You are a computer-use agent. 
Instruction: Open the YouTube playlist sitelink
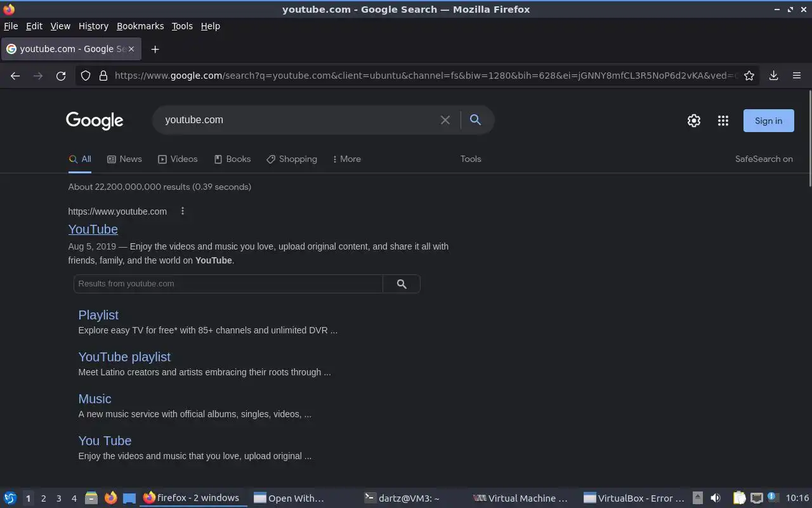pos(124,357)
